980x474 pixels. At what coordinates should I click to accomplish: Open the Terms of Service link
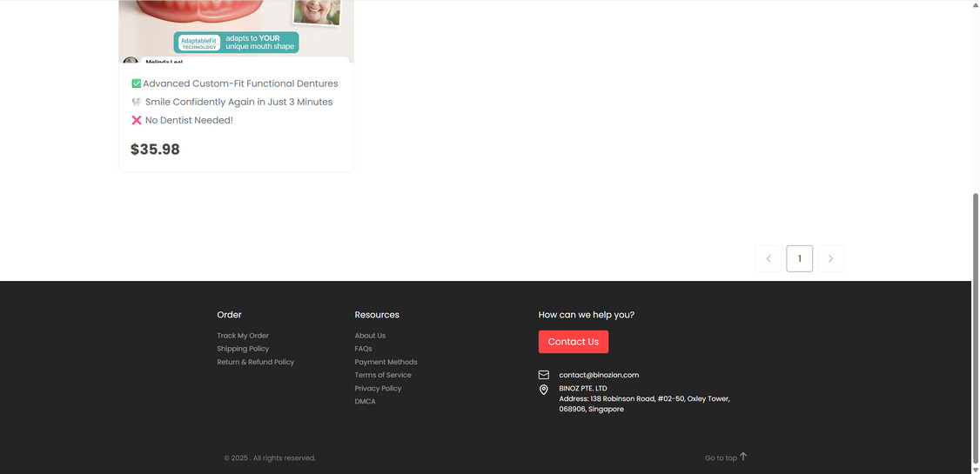[382, 375]
